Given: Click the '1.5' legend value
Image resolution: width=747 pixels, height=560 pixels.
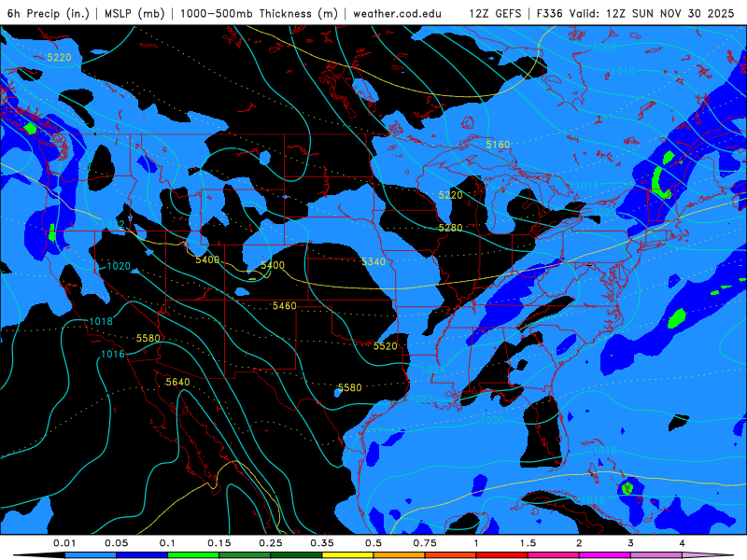Looking at the screenshot, I should [528, 543].
